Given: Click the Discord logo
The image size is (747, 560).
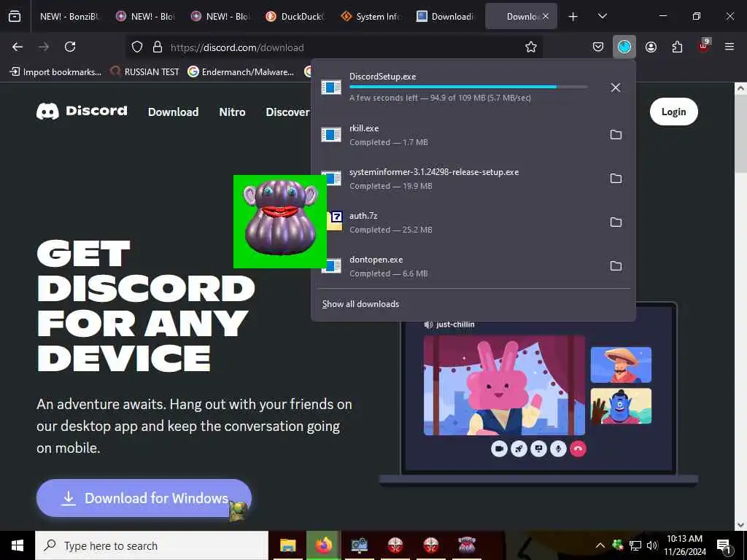Looking at the screenshot, I should (x=82, y=112).
